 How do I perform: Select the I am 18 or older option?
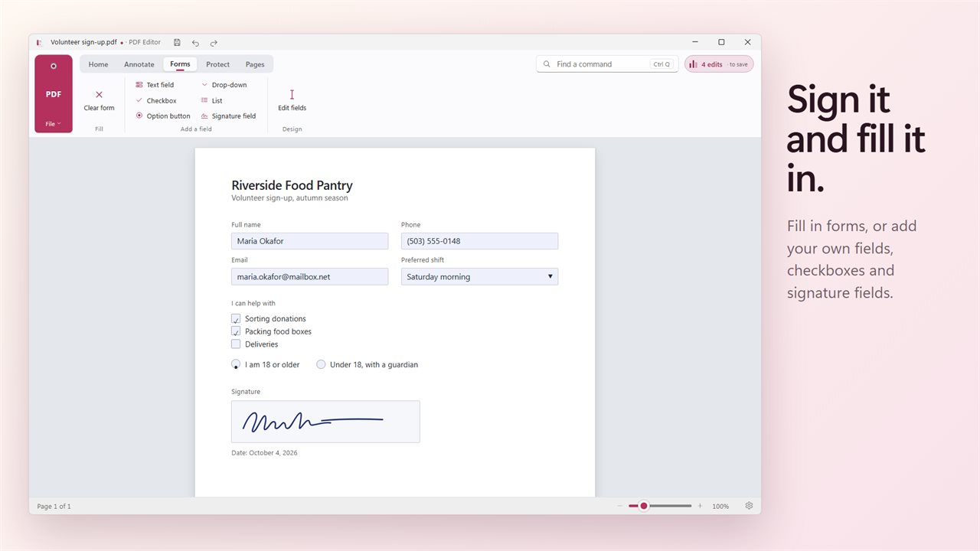tap(236, 364)
